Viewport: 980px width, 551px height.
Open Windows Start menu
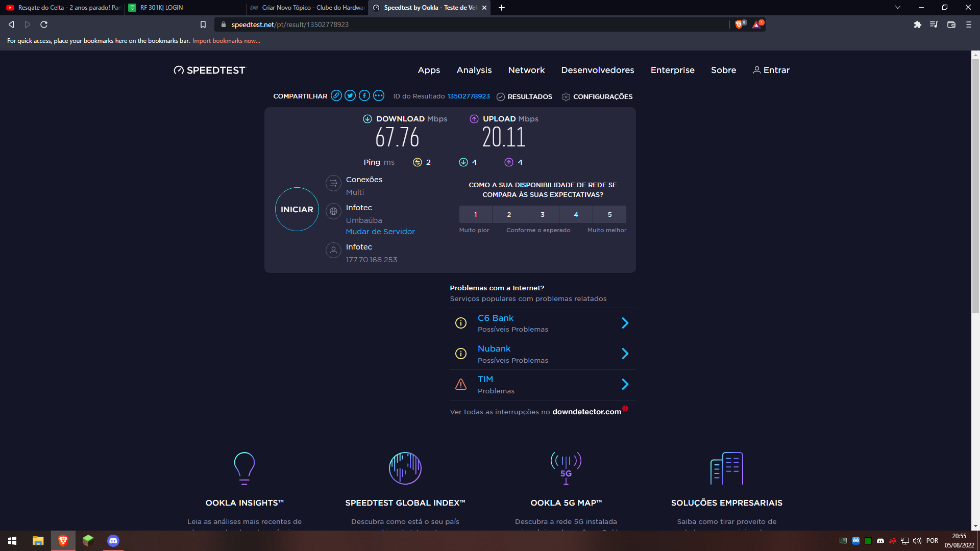[12, 541]
